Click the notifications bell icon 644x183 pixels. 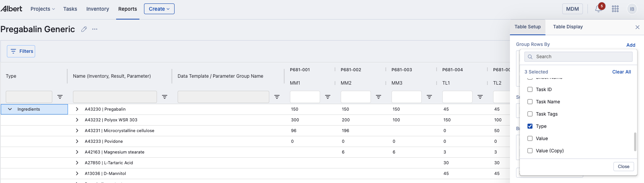pos(598,9)
